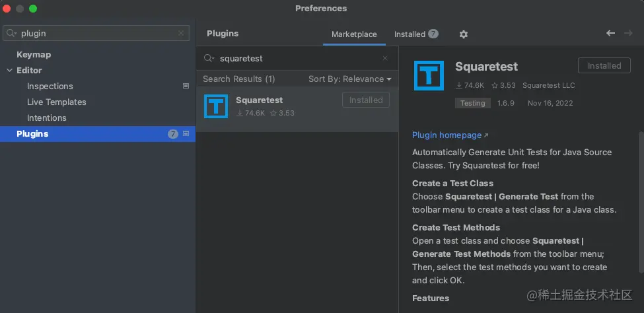This screenshot has width=644, height=313.
Task: Clear the squaretest marketplace search
Action: (x=386, y=58)
